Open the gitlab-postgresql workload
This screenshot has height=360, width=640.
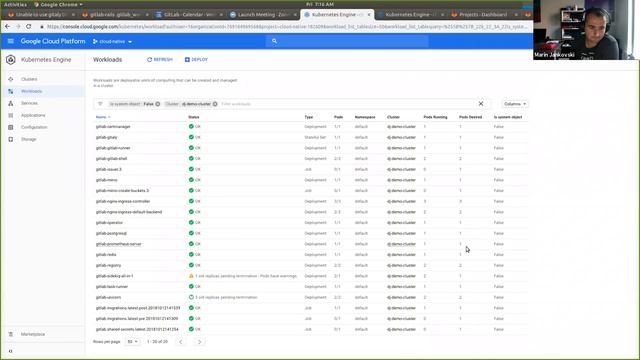(111, 233)
